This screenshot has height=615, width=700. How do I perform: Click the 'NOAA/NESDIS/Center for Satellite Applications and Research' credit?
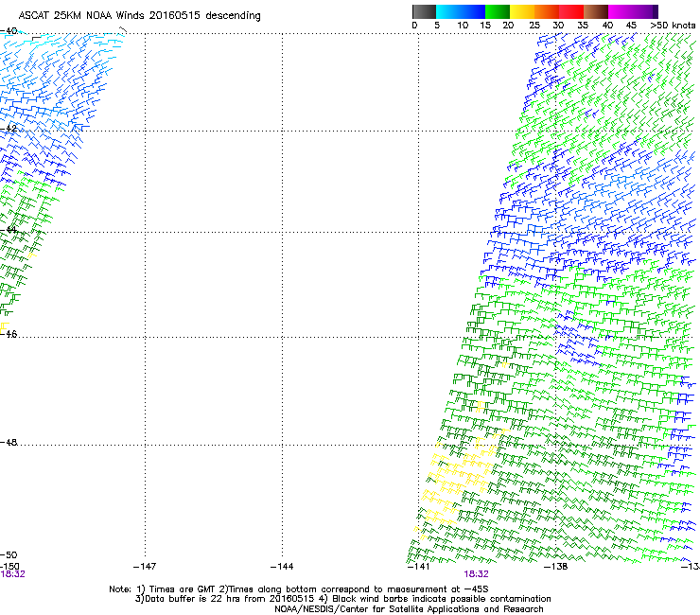(409, 609)
